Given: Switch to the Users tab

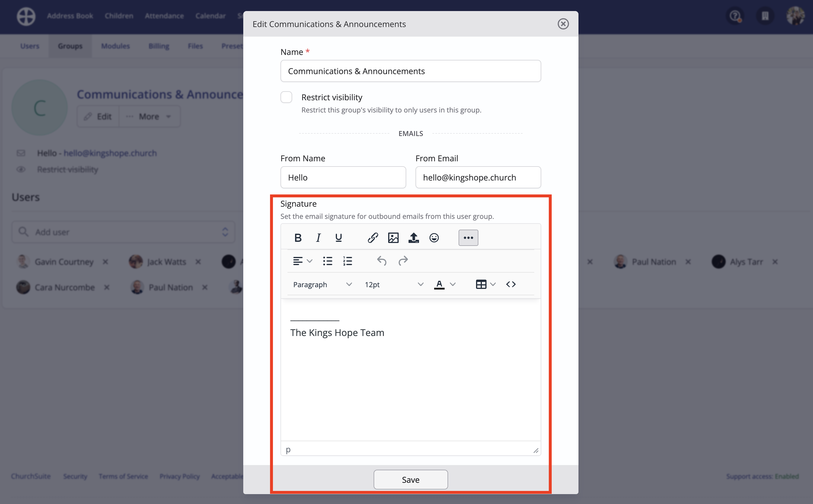Looking at the screenshot, I should point(30,46).
